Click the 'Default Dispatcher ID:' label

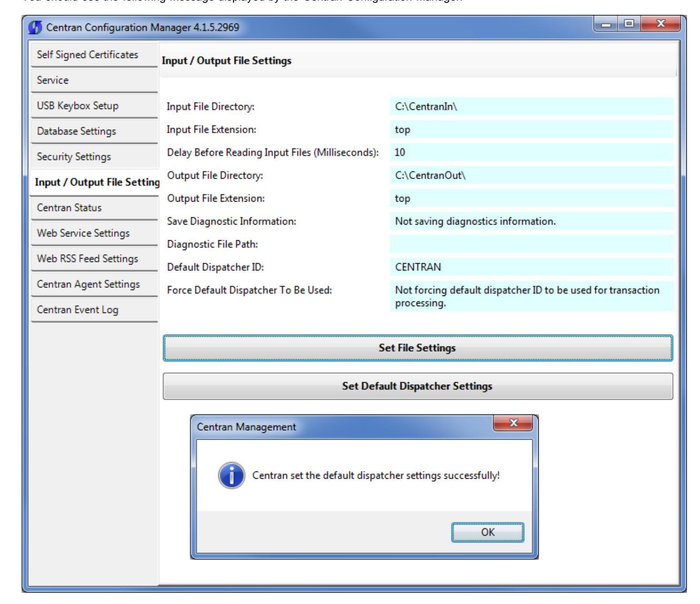point(215,267)
